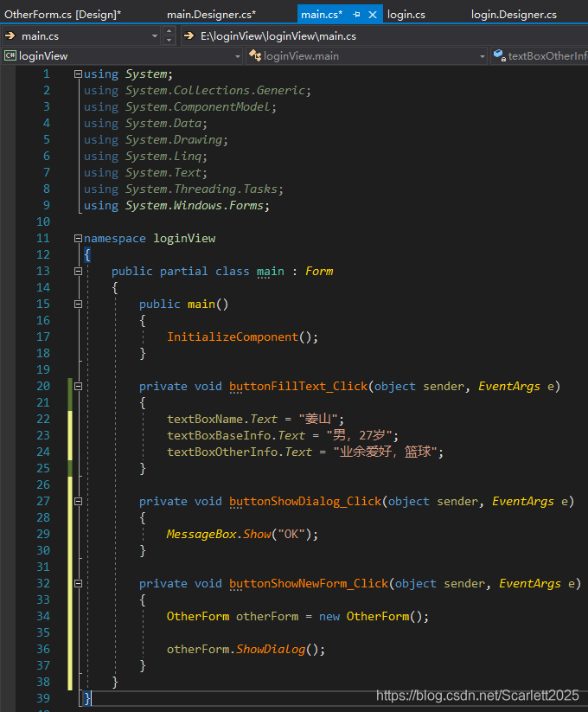This screenshot has width=588, height=712.
Task: Collapse the buttonShowNewForm_Click method
Action: point(78,583)
